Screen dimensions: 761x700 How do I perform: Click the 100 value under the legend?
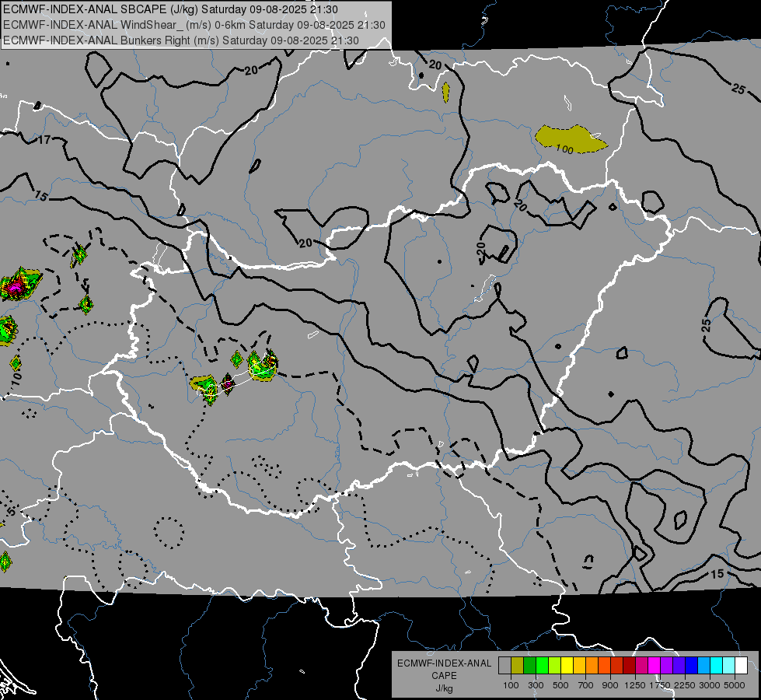click(x=511, y=685)
